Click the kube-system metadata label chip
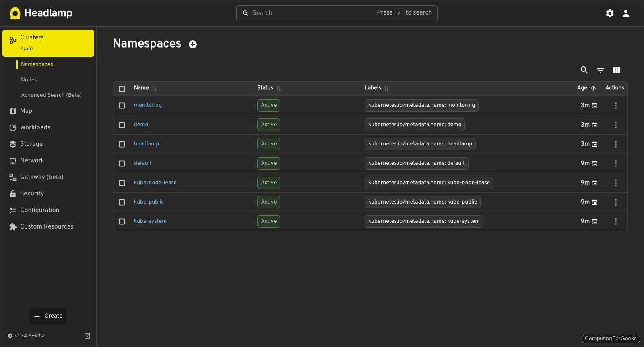The height and width of the screenshot is (347, 644). tap(424, 221)
